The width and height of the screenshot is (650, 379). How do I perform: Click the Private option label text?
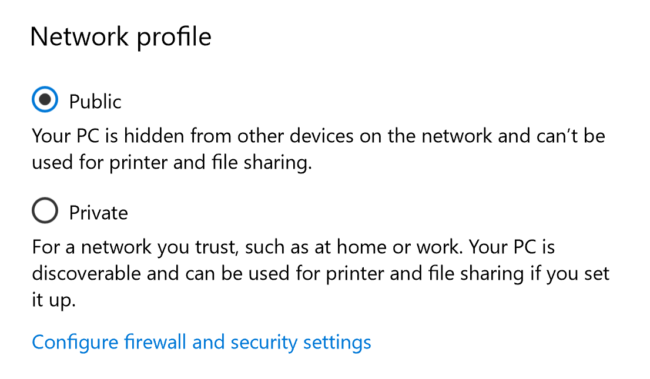point(98,213)
